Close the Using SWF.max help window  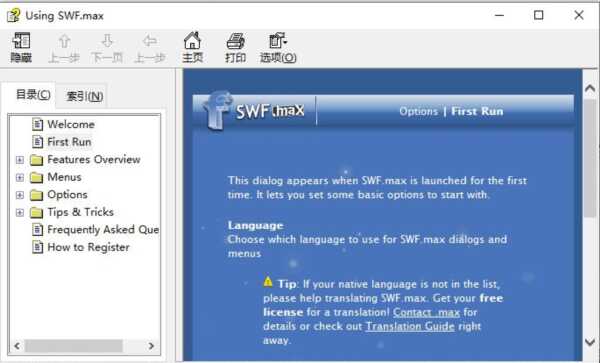pos(579,15)
